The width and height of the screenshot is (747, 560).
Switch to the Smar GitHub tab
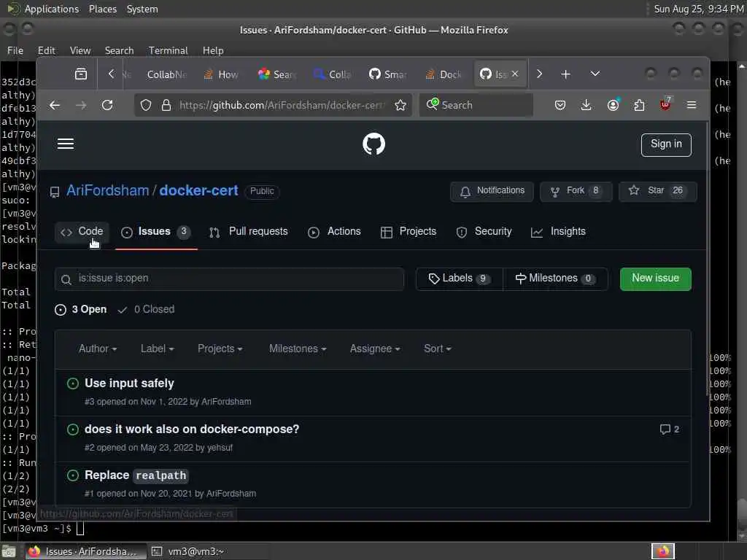pos(388,74)
